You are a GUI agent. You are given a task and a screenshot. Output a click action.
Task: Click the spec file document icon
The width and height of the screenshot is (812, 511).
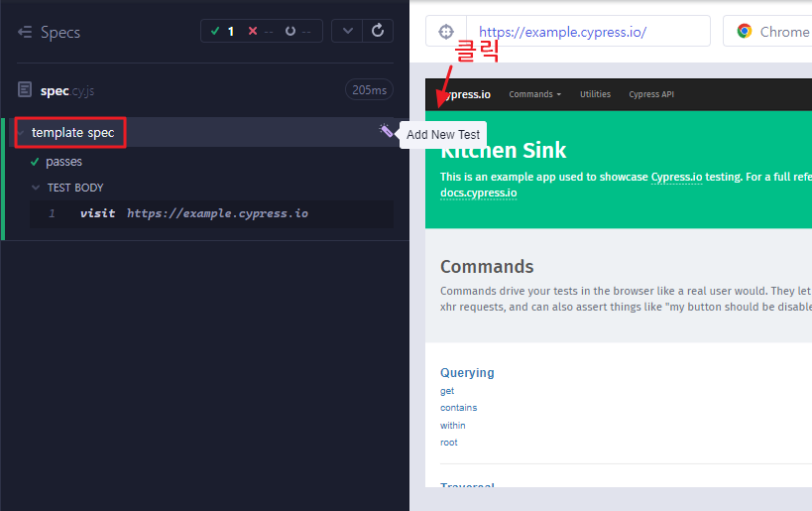point(25,89)
